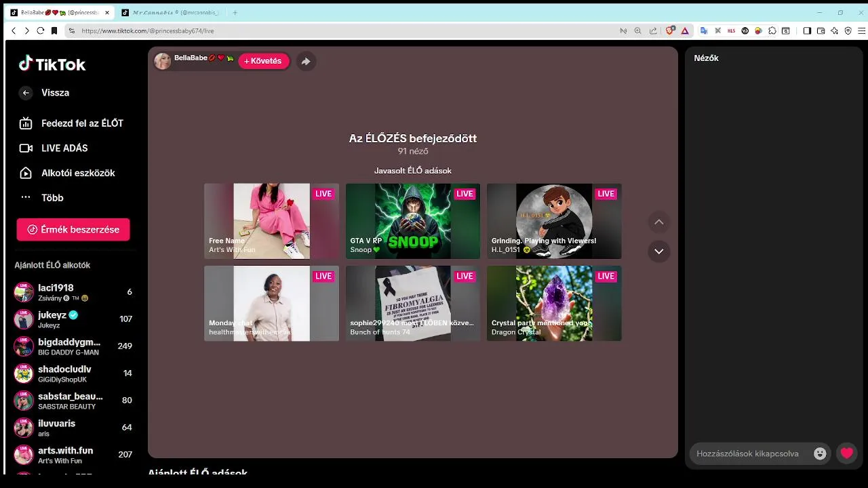This screenshot has height=488, width=868.
Task: Open iluvuaris recommended creator
Action: 73,428
